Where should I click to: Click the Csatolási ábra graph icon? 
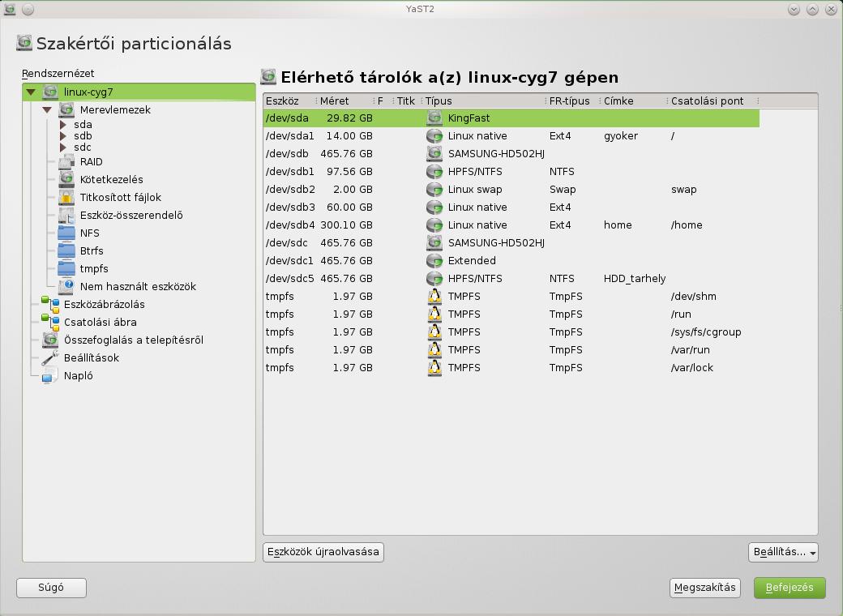click(50, 322)
